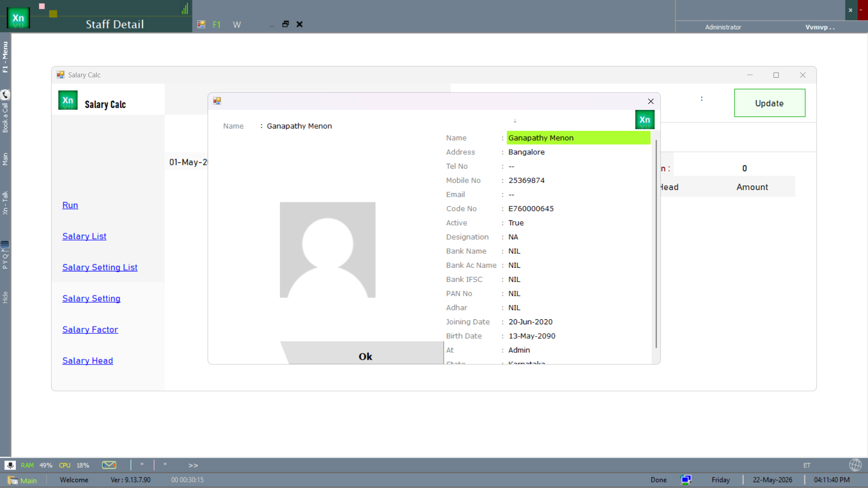Click the globe icon at bottom right

855,465
